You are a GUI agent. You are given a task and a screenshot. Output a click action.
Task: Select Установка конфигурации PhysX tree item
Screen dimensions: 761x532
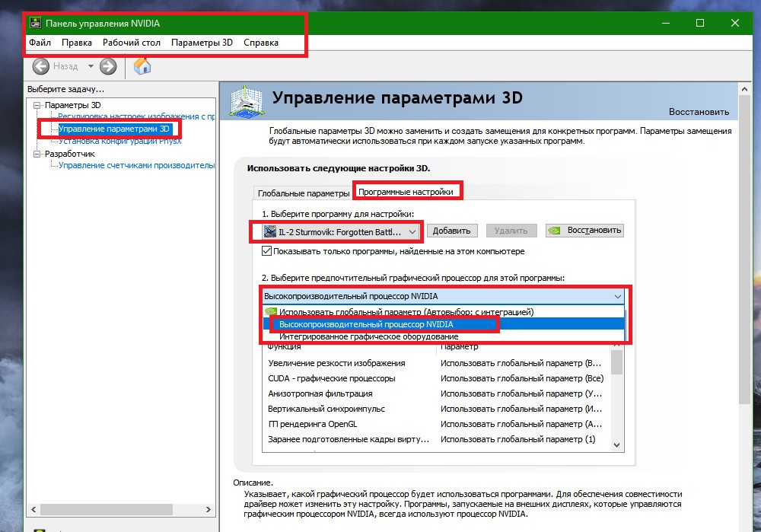click(x=120, y=141)
